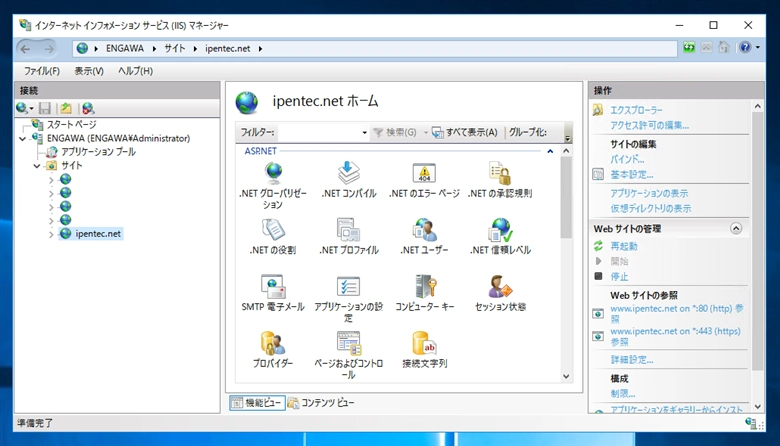
Task: Collapse the Web サイトの管理 section
Action: point(736,228)
